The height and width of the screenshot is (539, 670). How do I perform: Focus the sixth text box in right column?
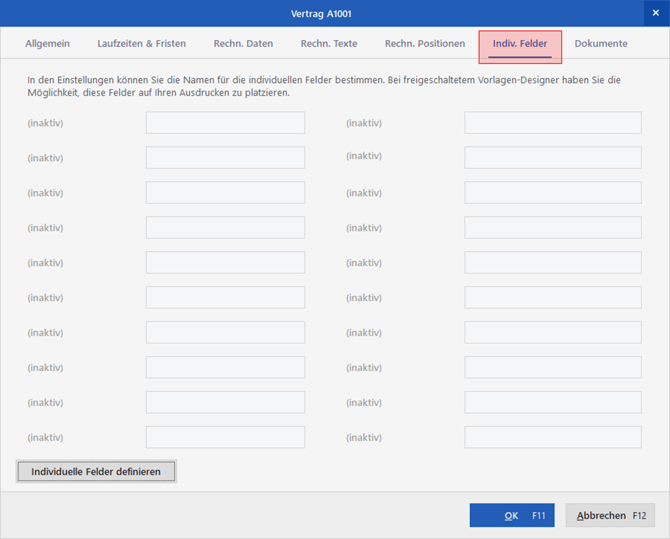click(552, 298)
